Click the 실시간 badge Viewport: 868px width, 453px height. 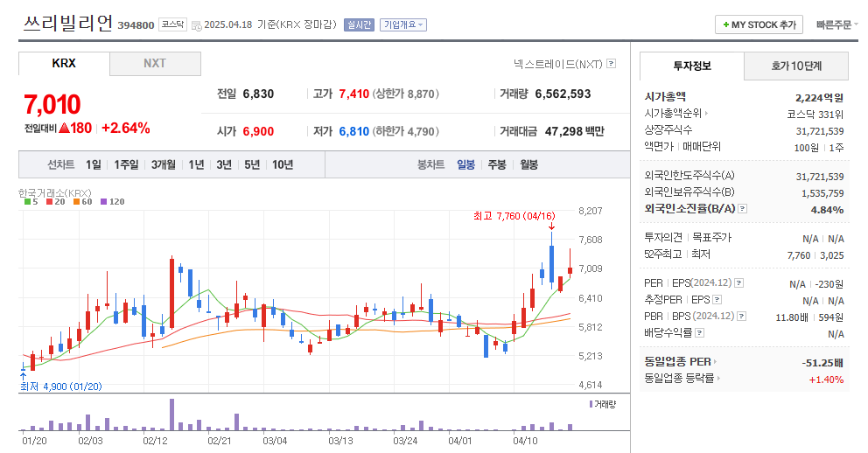tap(360, 24)
